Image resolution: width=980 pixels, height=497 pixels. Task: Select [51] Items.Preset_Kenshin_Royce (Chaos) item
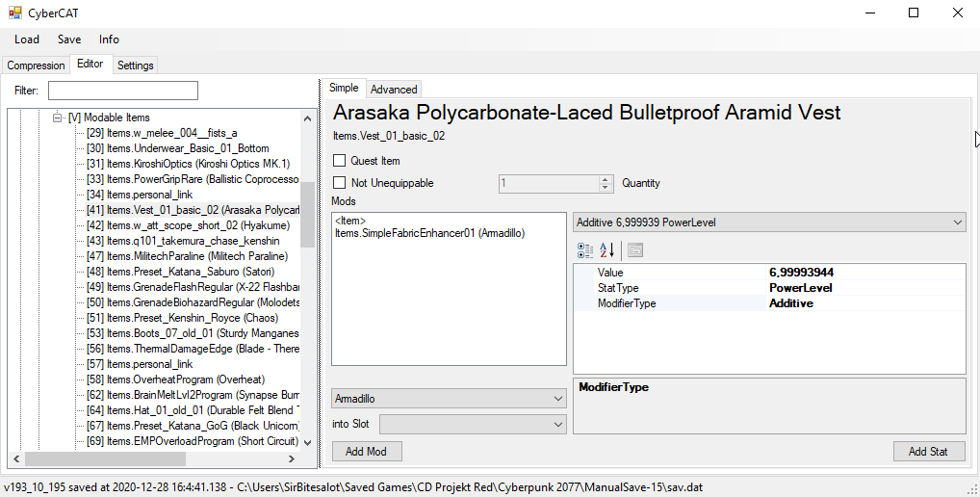tap(183, 318)
